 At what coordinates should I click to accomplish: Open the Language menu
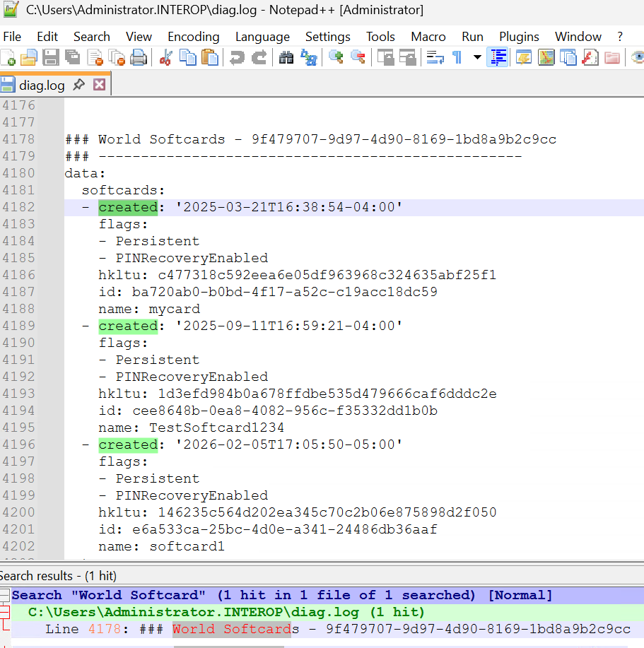click(x=262, y=37)
